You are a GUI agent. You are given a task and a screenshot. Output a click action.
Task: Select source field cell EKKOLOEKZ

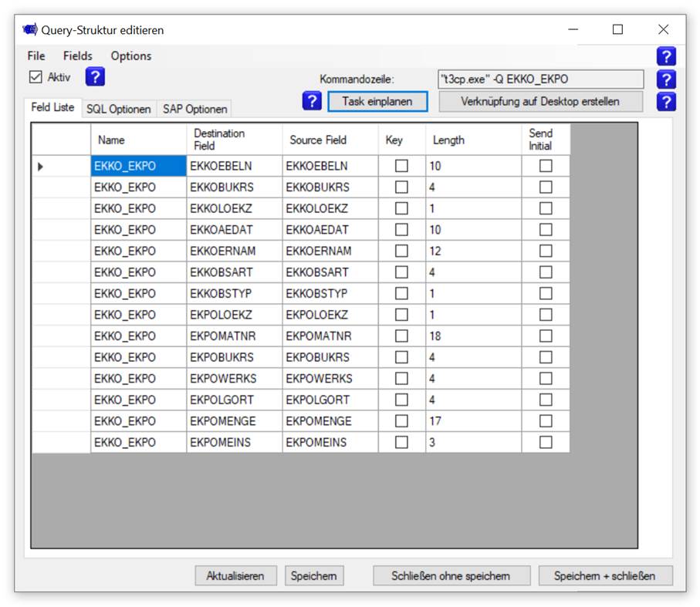coord(330,208)
